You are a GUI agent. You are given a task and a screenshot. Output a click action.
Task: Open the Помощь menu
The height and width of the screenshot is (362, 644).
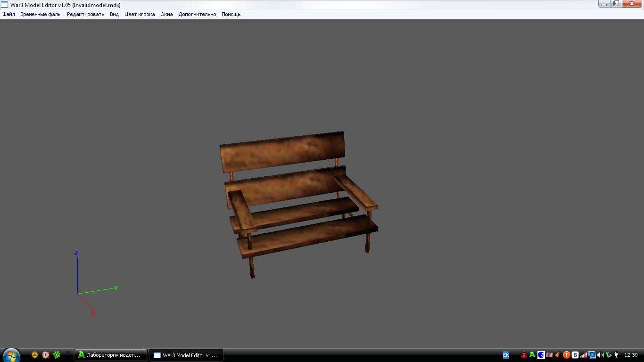coord(231,14)
